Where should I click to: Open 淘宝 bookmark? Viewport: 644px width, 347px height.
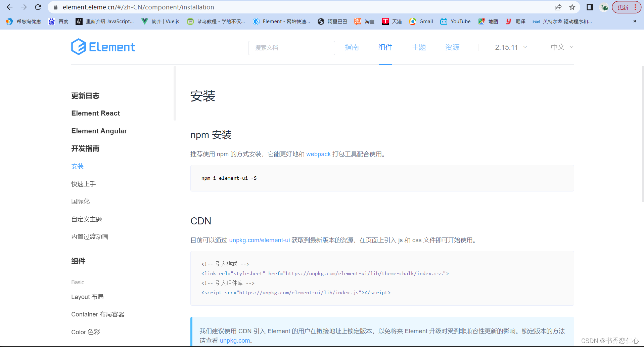coord(364,21)
